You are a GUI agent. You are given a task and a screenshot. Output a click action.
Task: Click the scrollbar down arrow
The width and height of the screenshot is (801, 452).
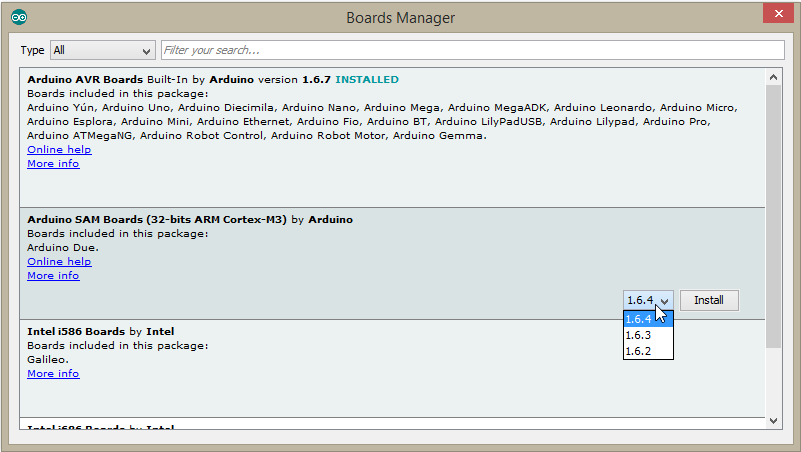[773, 421]
